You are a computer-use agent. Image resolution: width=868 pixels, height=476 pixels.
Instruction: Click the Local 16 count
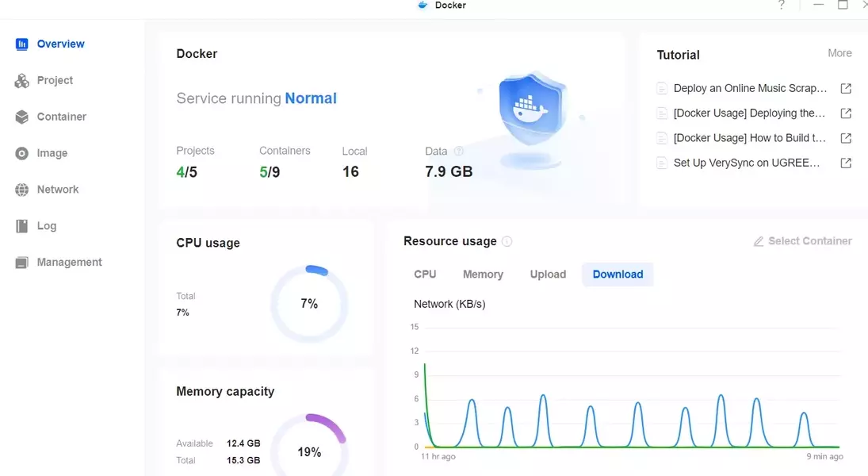[x=350, y=172]
